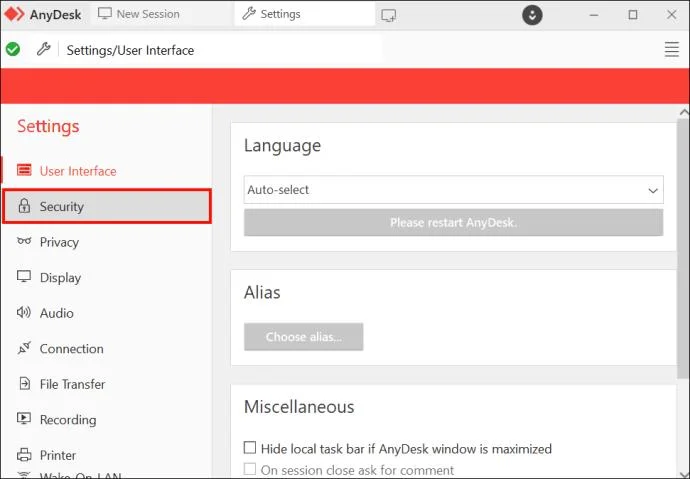Select the Settings tab
The width and height of the screenshot is (690, 479).
click(305, 14)
